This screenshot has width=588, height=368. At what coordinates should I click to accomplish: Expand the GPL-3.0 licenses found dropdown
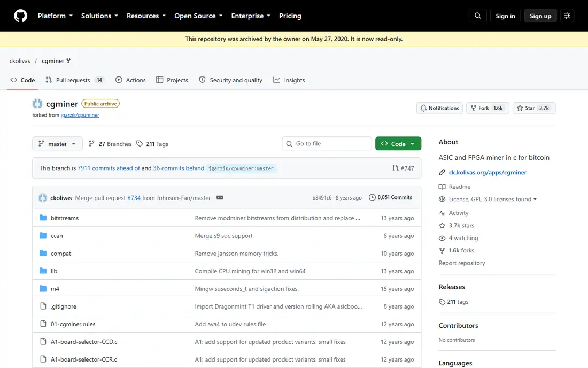click(493, 199)
